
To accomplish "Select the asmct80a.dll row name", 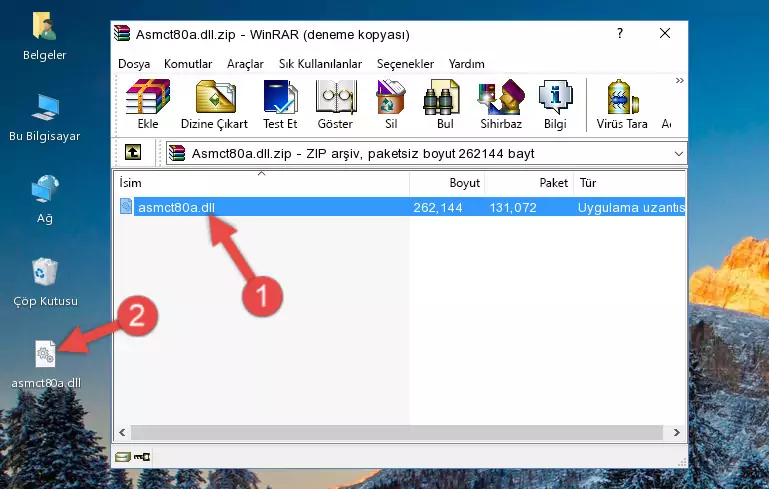I will coord(176,207).
